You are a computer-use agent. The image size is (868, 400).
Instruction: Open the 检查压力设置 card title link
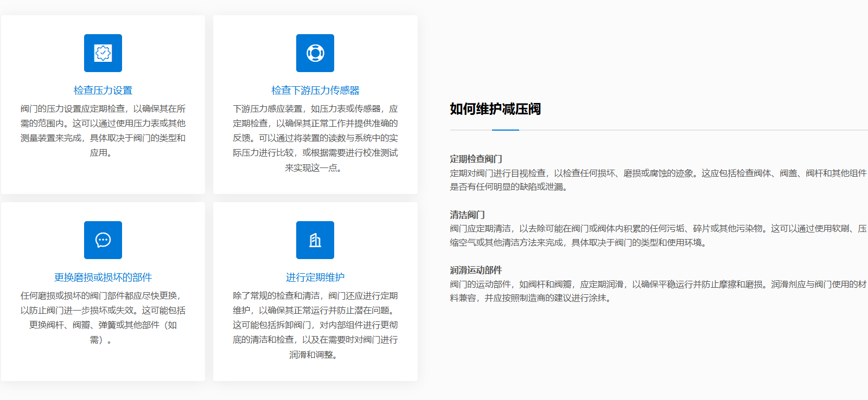[103, 91]
